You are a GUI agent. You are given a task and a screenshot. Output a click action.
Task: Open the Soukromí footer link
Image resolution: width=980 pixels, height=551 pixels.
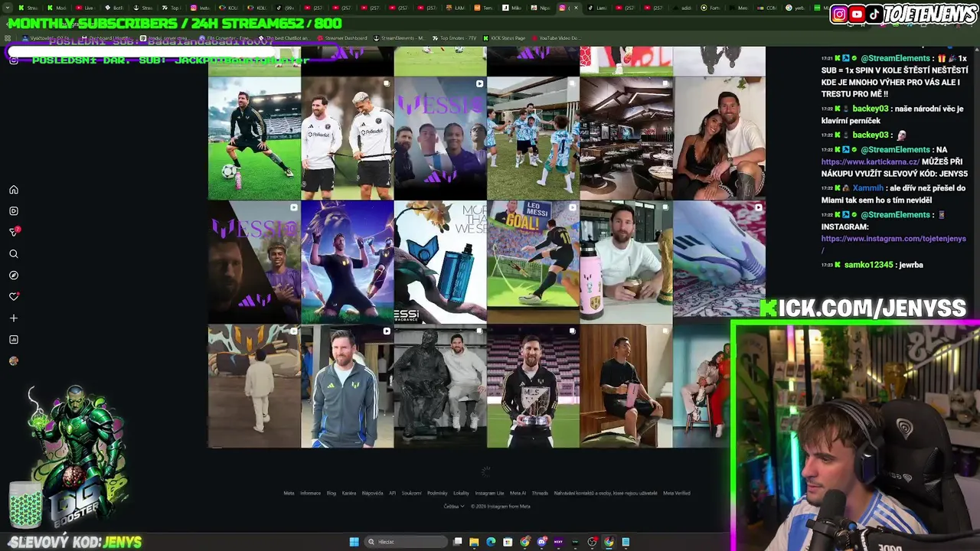coord(412,493)
